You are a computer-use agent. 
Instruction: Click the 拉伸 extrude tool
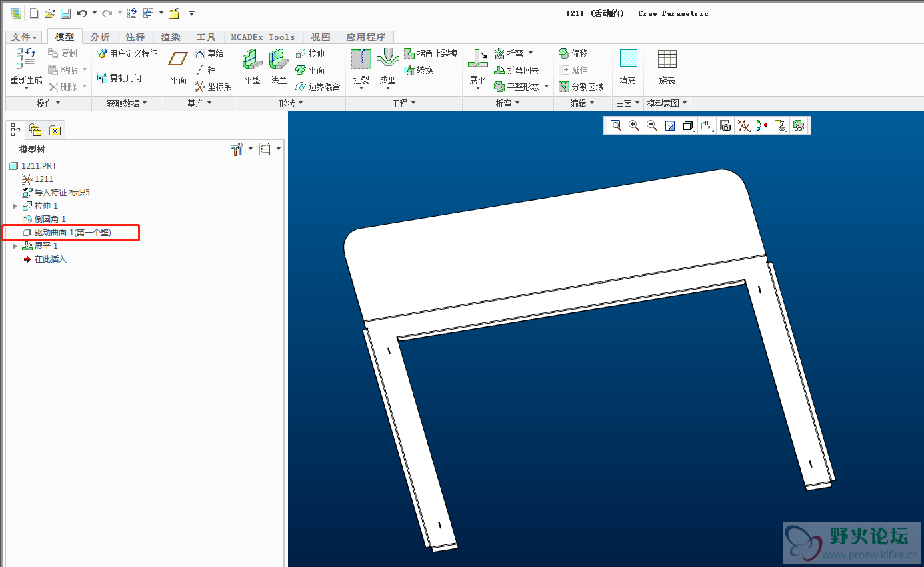310,53
